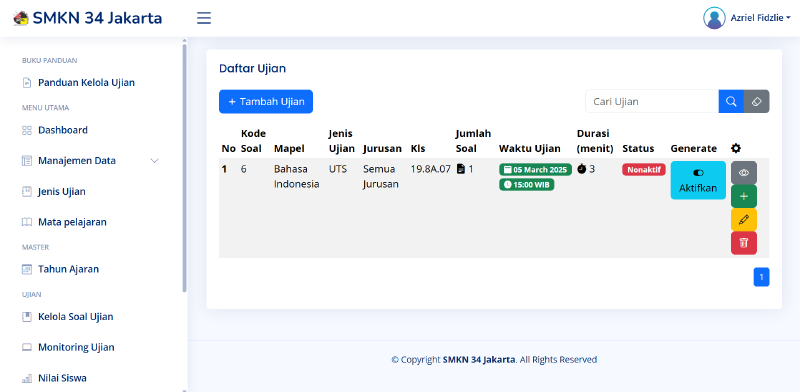Screen dimensions: 800x392
Task: Delete the exam with the red trash icon
Action: coord(744,243)
